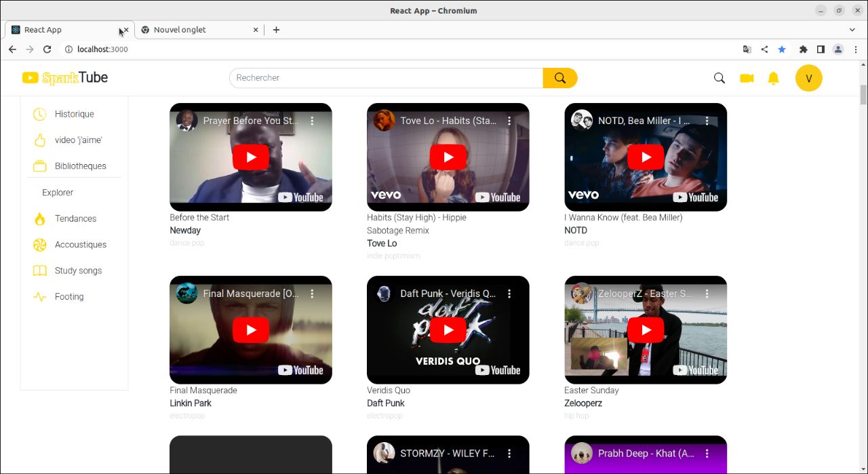Click the Daft Punk - Veridis Quo title link
The width and height of the screenshot is (868, 474).
[x=448, y=294]
